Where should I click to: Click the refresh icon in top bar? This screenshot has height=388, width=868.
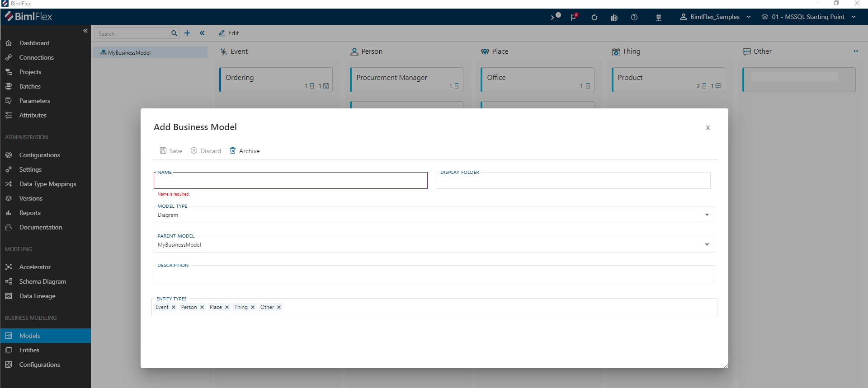point(594,17)
